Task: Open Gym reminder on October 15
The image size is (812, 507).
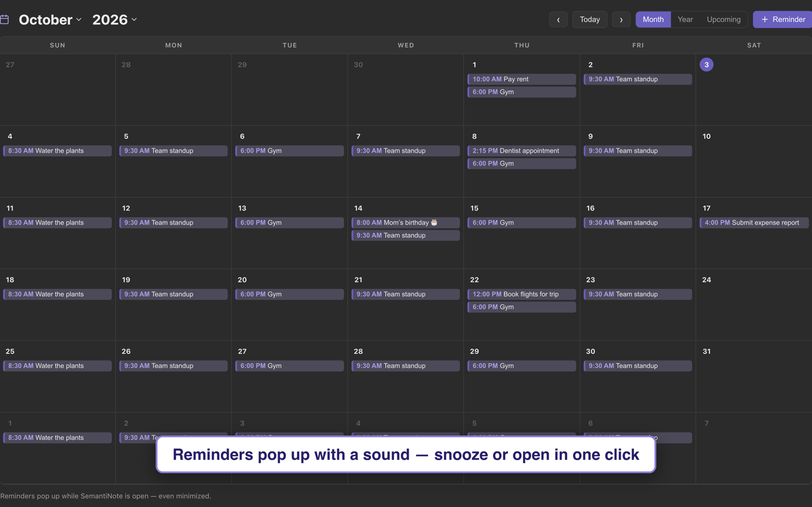Action: (522, 222)
